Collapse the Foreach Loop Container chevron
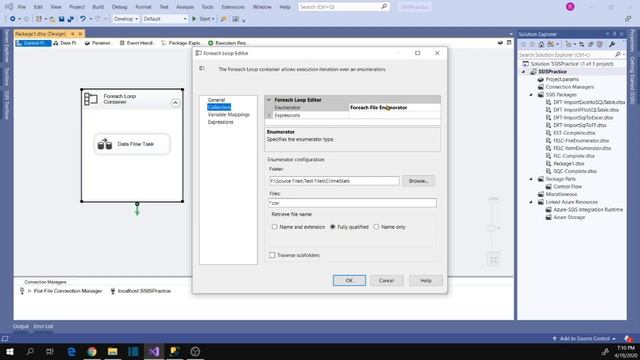This screenshot has height=360, width=640. tap(175, 103)
